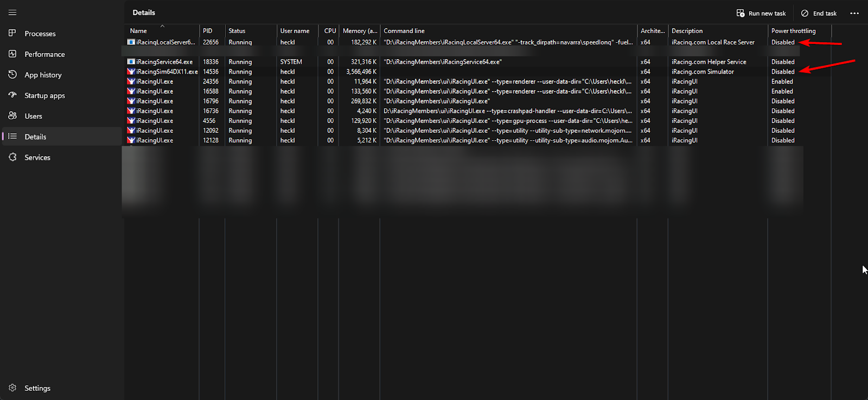
Task: Click memory value 182,292 K
Action: [363, 42]
